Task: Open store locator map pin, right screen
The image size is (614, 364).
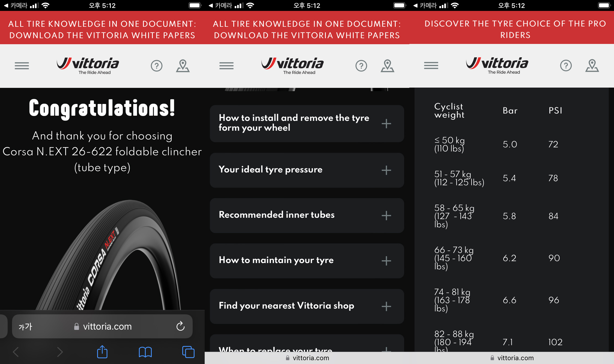Action: tap(592, 65)
